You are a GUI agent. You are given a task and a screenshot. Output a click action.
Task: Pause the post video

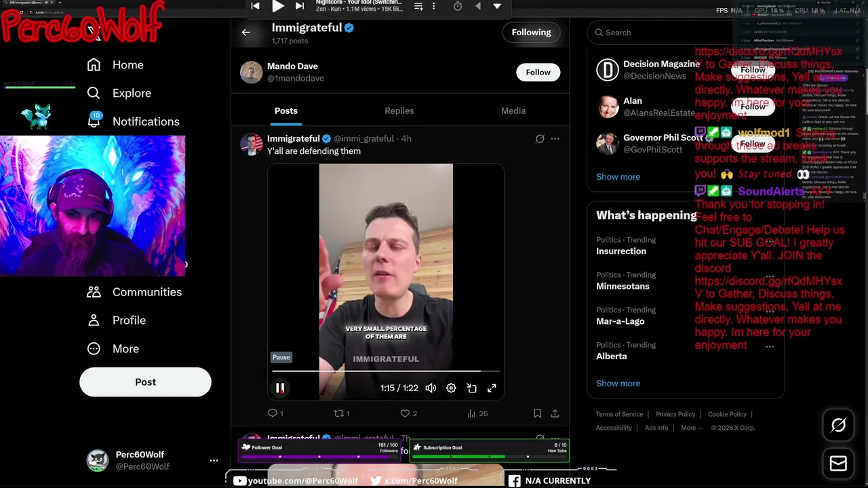pos(279,388)
